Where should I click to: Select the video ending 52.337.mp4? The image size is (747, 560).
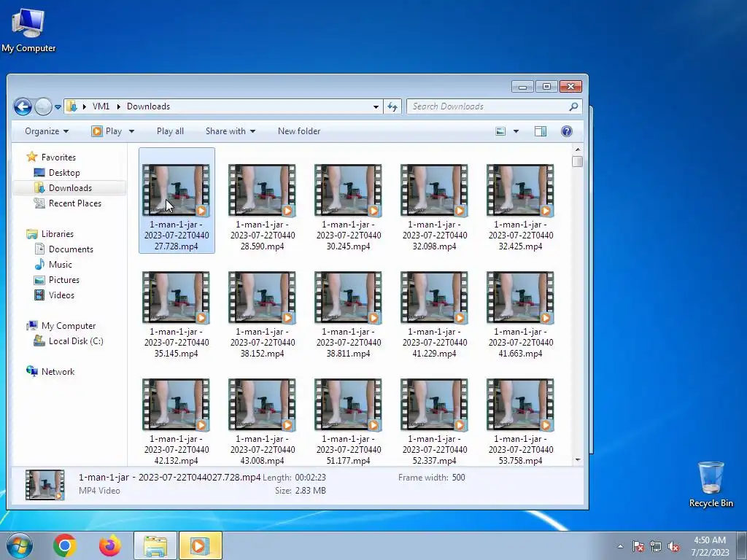pos(434,421)
